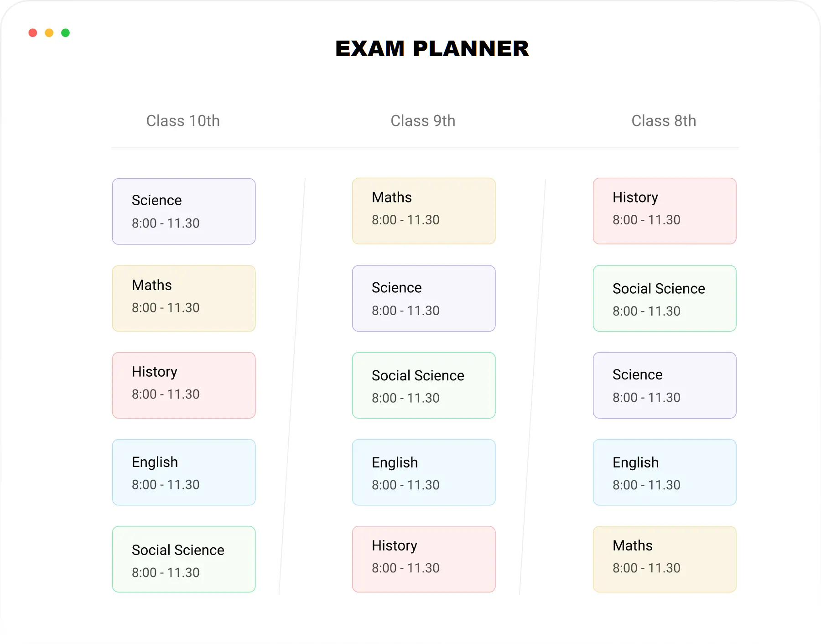This screenshot has width=821, height=644.
Task: Click the red close window dot
Action: click(x=33, y=33)
